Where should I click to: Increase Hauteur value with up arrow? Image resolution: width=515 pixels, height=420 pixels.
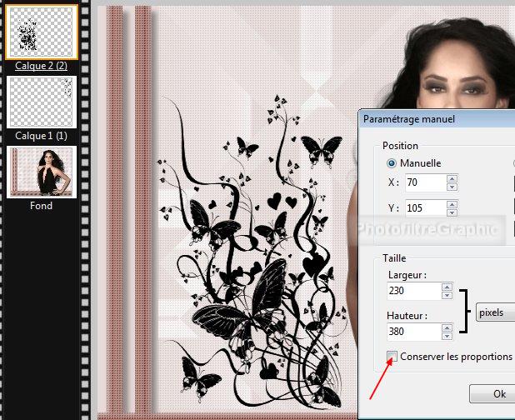click(447, 328)
